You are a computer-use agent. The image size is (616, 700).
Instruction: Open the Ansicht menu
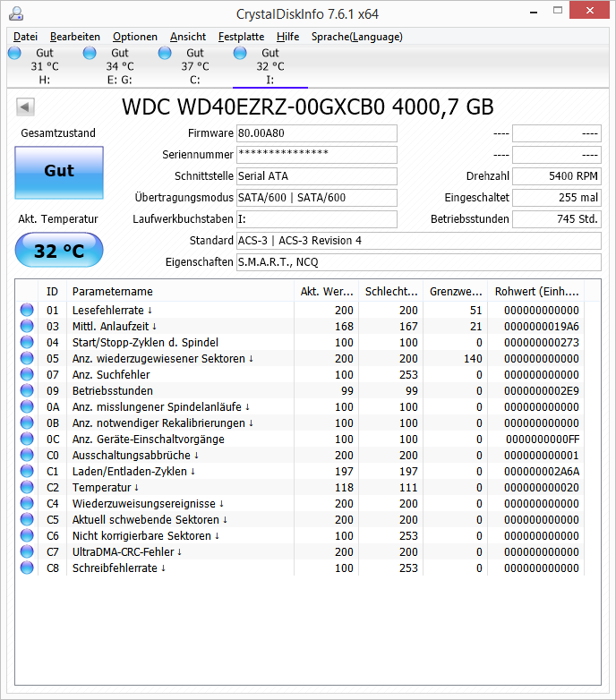[188, 37]
